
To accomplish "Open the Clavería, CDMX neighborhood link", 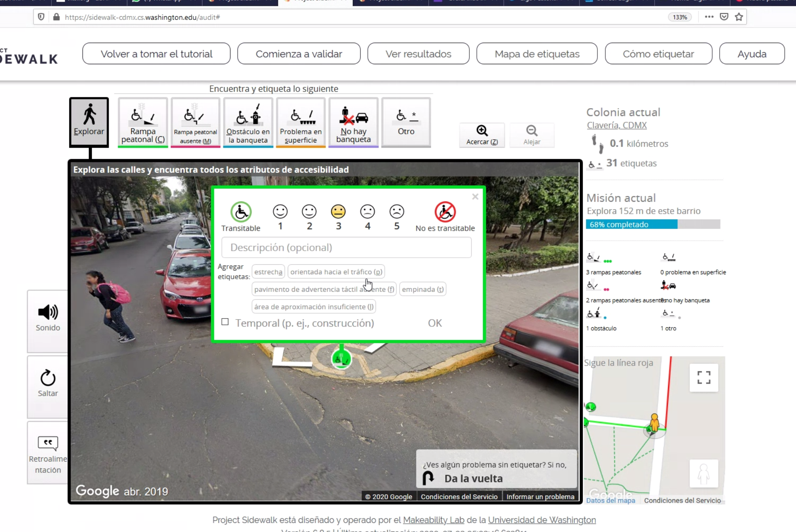I will click(616, 125).
